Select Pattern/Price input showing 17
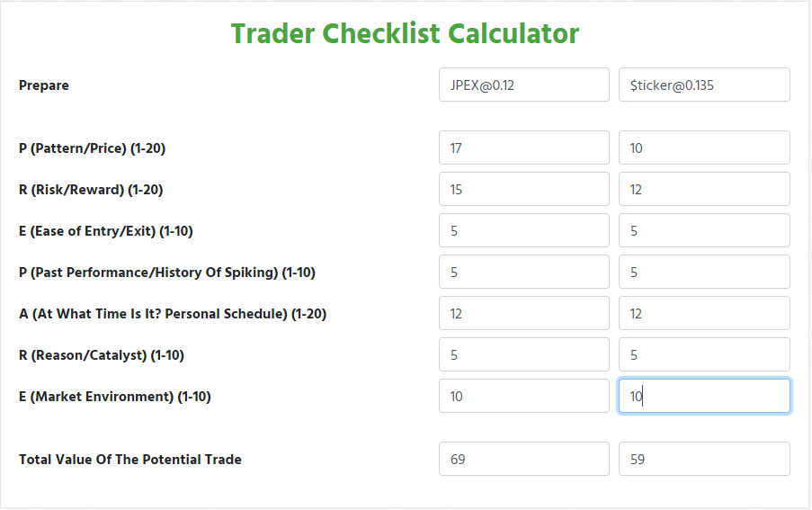Screen dimensions: 812x510 click(x=523, y=148)
